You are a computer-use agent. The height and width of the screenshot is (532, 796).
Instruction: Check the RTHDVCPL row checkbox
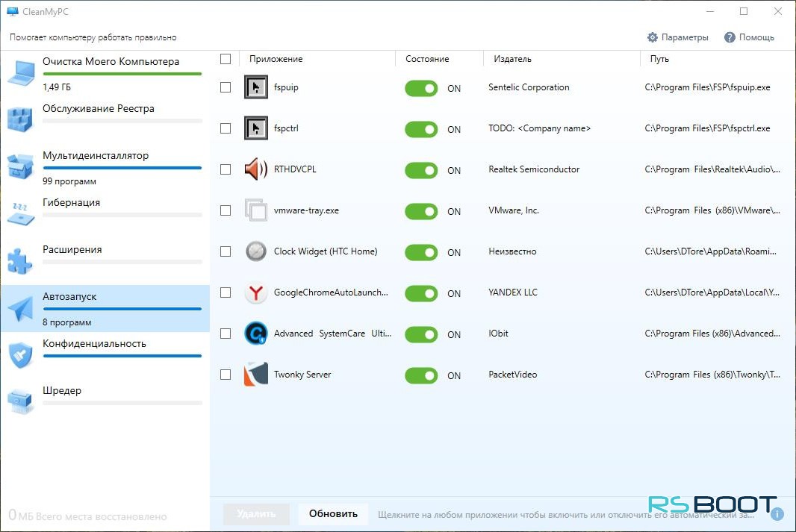point(226,169)
